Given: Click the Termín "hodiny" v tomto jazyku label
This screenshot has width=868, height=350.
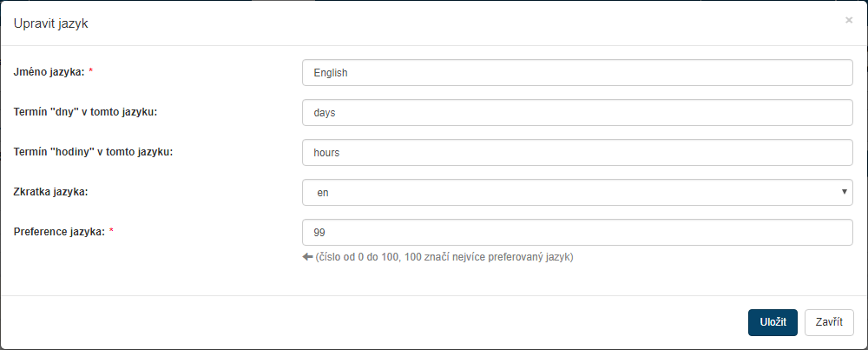Looking at the screenshot, I should [94, 152].
